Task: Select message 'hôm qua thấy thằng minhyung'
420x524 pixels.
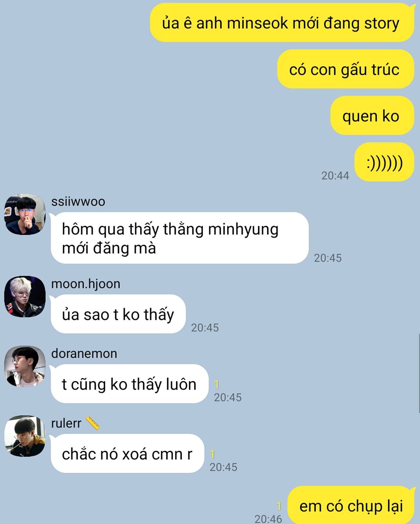Action: pos(180,238)
